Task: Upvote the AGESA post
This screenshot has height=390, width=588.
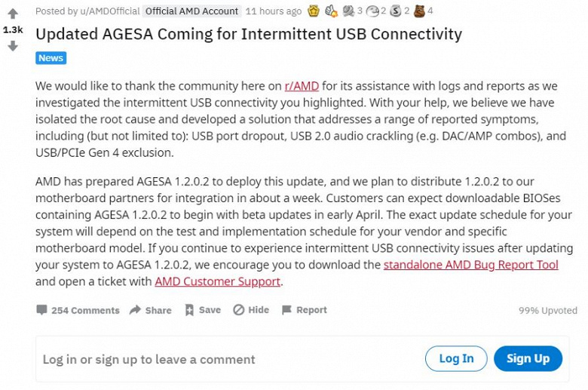Action: [13, 14]
